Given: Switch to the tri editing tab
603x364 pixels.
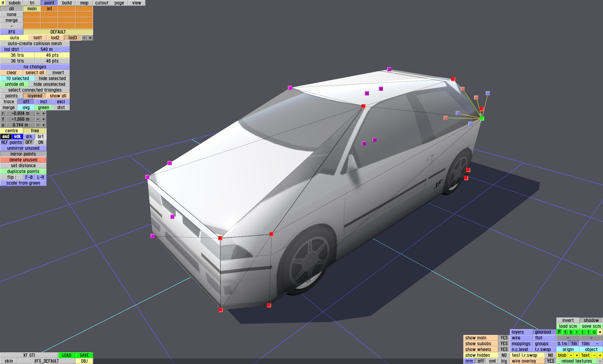Looking at the screenshot, I should (32, 3).
